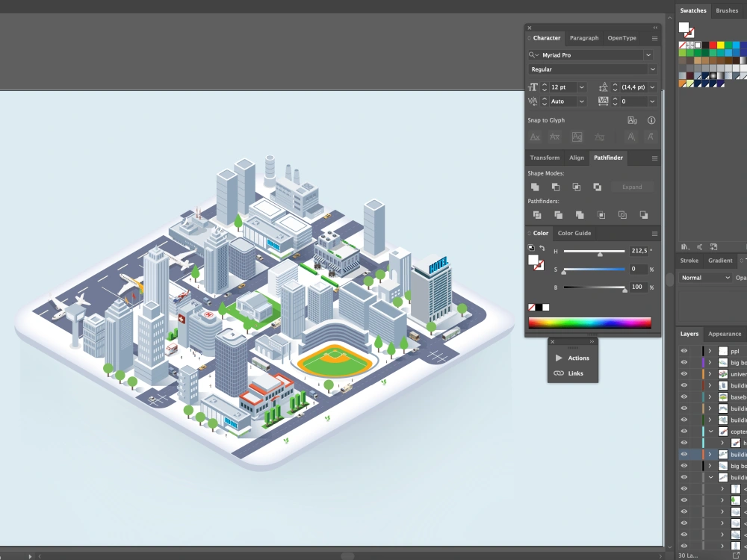The height and width of the screenshot is (560, 747).
Task: Open the Normal blending mode dropdown
Action: click(x=705, y=278)
